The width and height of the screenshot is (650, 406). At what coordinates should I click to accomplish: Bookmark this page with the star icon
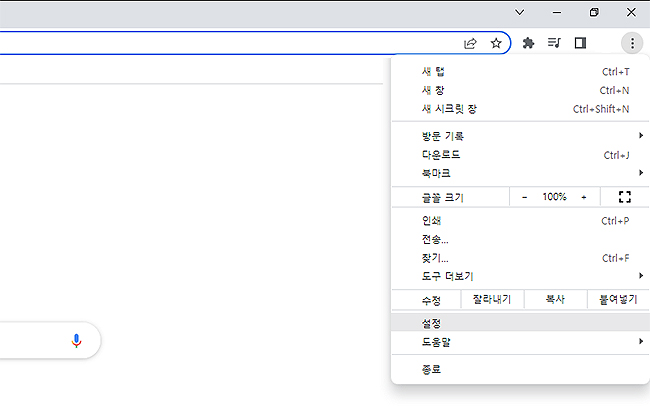[496, 43]
